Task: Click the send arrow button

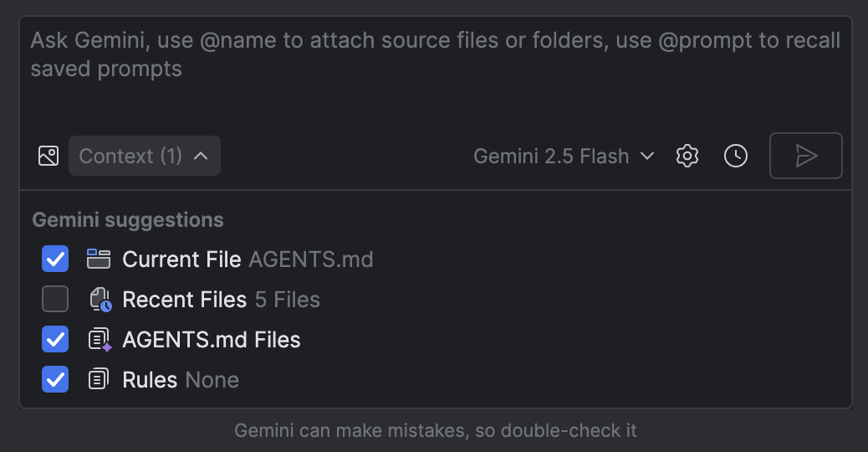Action: [x=805, y=156]
